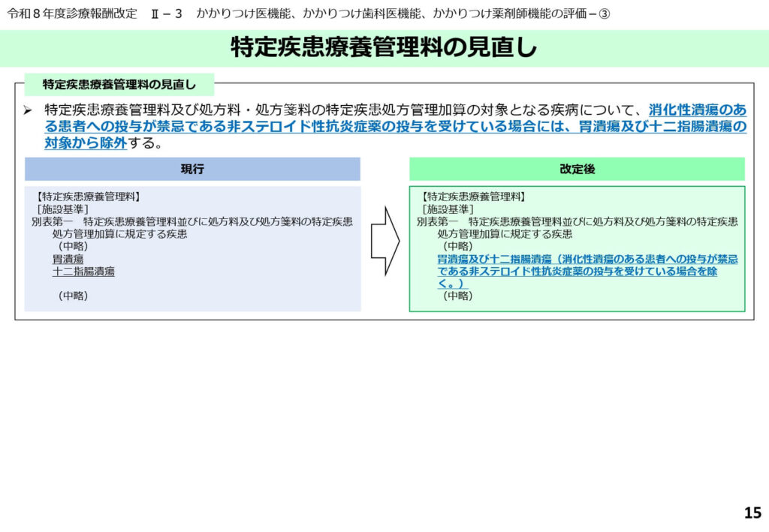Click the blue 現行 column header
Viewport: 769px width, 532px height.
(x=192, y=170)
